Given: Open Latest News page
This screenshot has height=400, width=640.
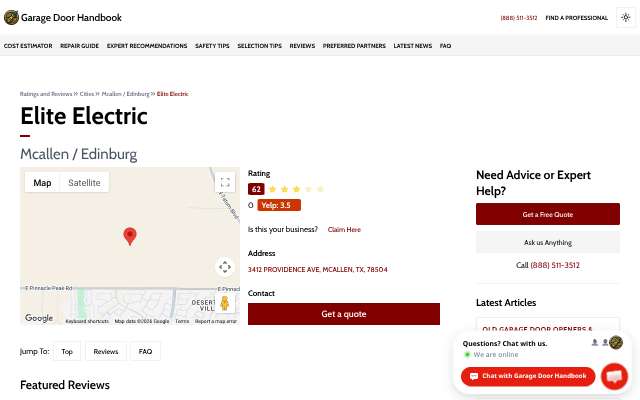Looking at the screenshot, I should pos(413,46).
